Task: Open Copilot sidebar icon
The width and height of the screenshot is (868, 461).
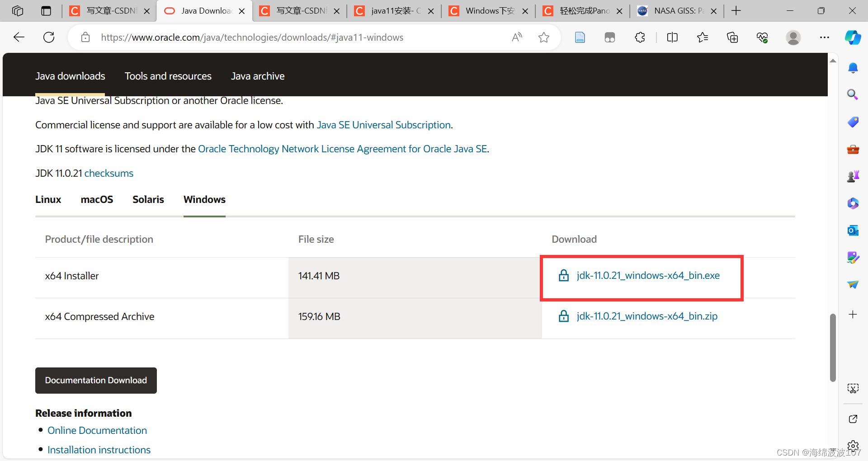Action: coord(853,37)
